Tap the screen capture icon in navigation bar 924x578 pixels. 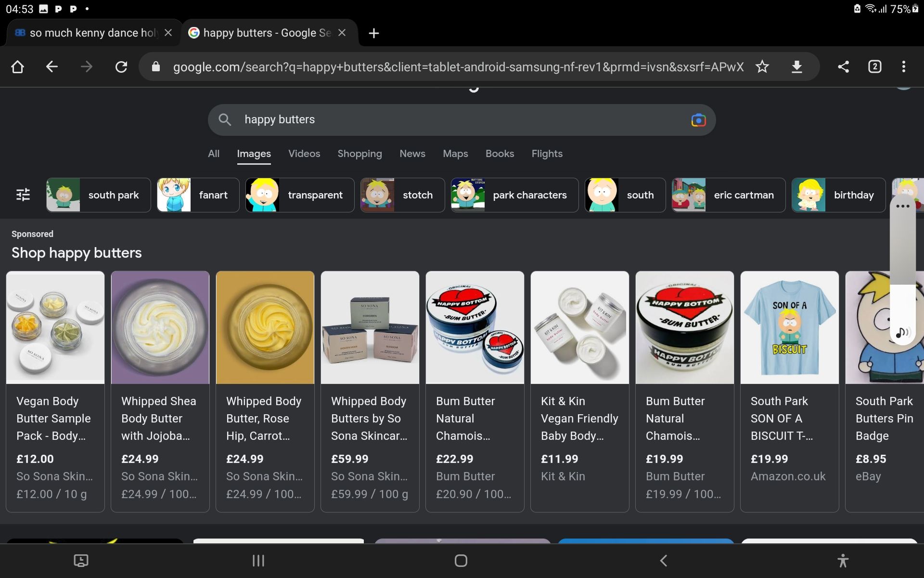click(x=81, y=561)
